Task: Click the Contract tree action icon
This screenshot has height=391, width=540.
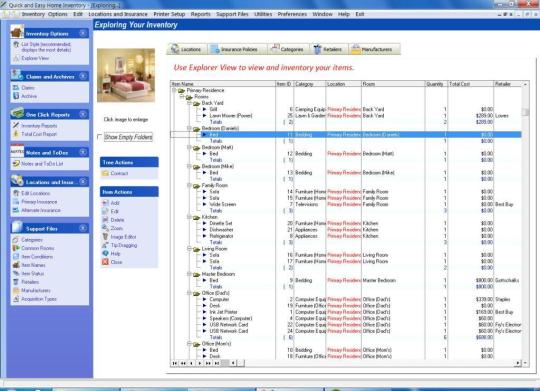Action: click(x=105, y=173)
